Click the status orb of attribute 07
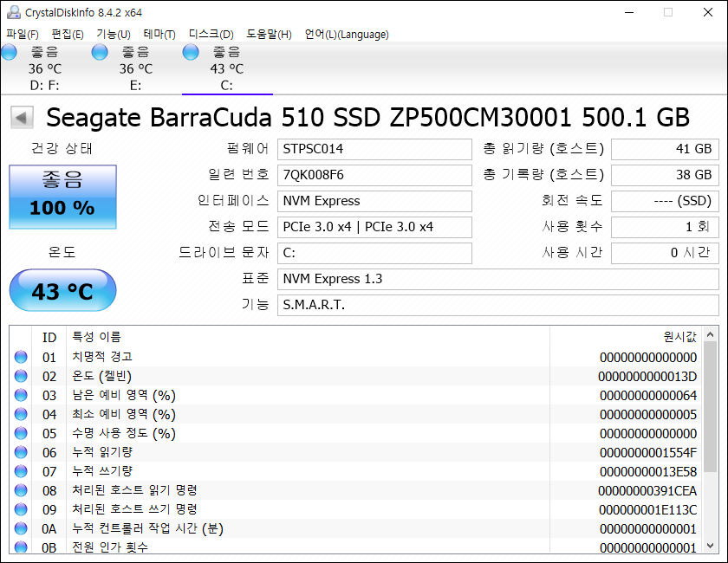 coord(21,471)
